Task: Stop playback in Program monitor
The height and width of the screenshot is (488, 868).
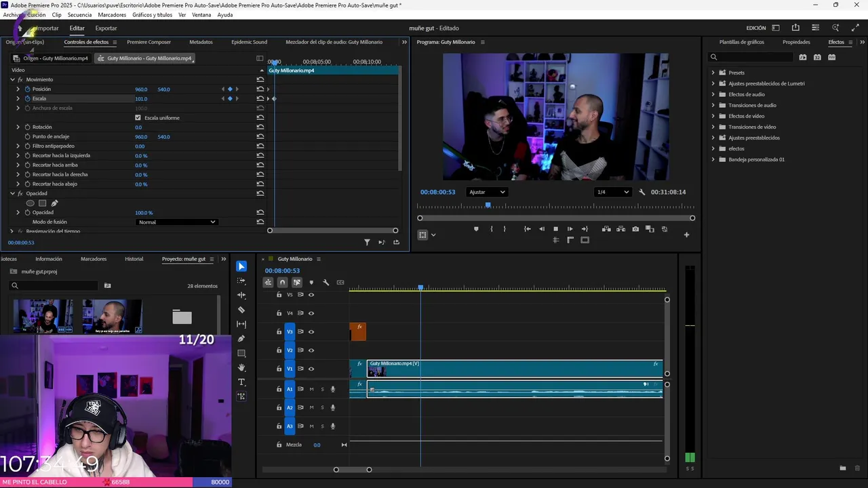Action: (555, 229)
